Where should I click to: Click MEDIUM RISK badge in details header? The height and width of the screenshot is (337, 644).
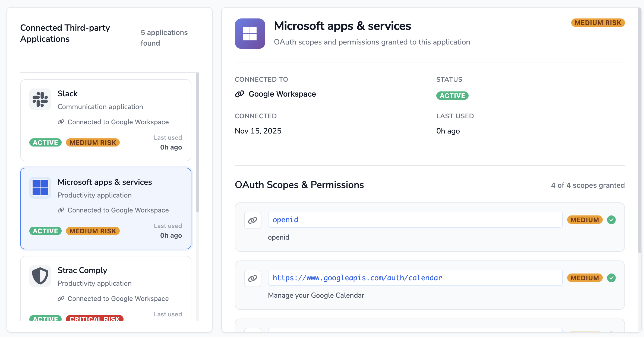[598, 23]
